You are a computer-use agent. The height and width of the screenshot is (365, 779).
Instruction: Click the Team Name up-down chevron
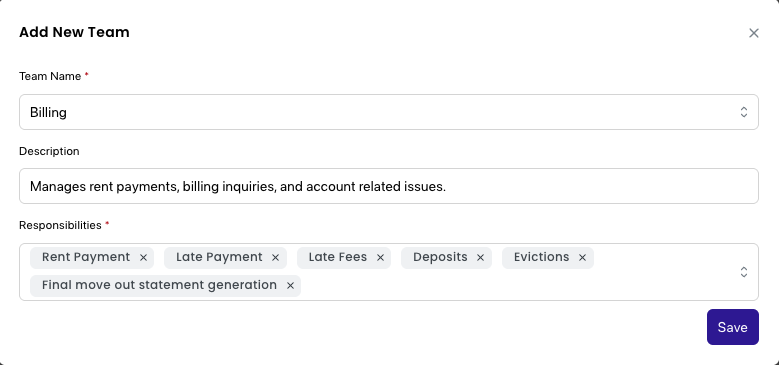(743, 112)
